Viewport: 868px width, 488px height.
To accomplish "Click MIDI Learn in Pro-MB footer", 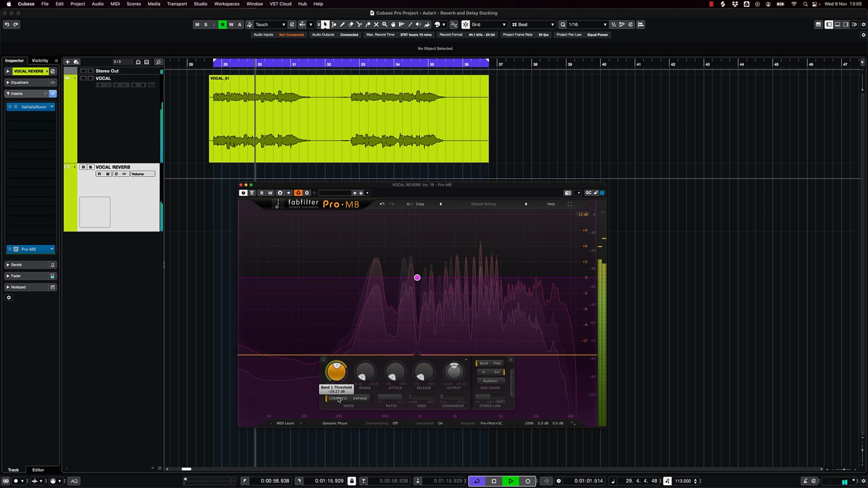I will 285,423.
